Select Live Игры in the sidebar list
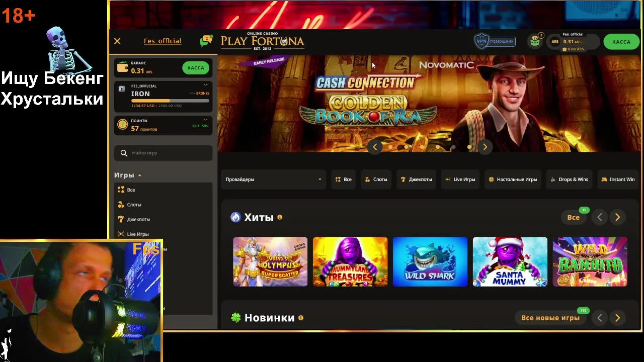 click(x=138, y=234)
